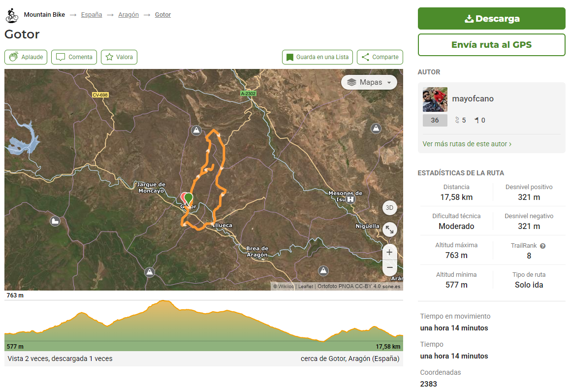
Task: Click Envía ruta al GPS button
Action: tap(491, 45)
